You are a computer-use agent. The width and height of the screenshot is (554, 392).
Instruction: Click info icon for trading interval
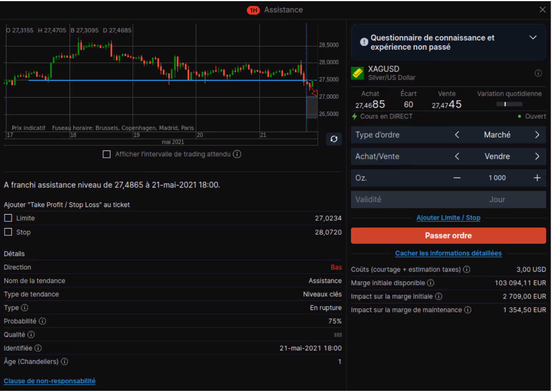(237, 154)
